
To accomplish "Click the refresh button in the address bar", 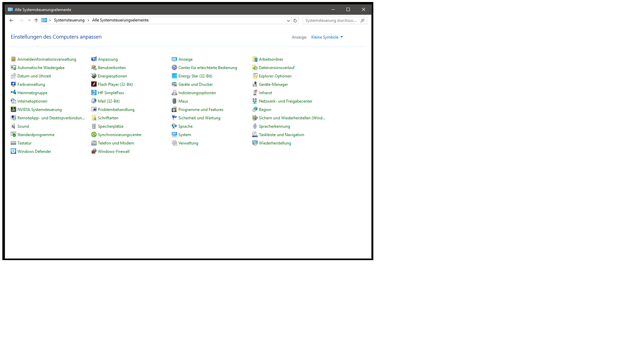I will point(295,20).
